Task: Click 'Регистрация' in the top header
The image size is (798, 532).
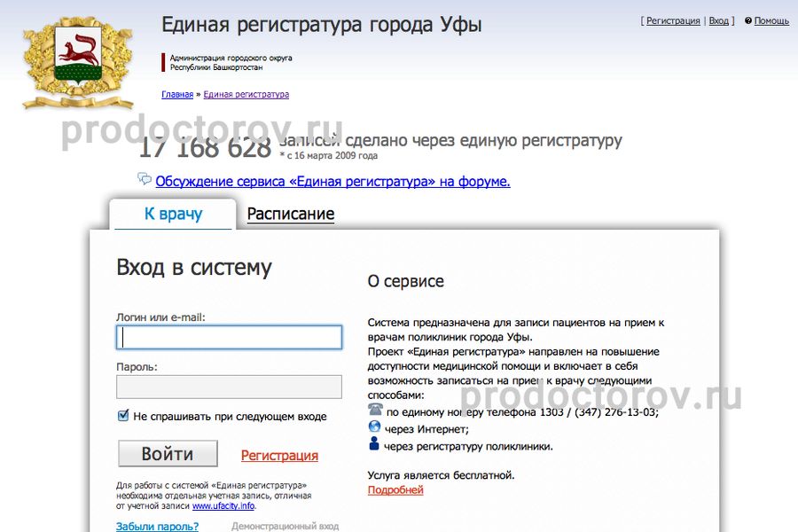Action: pyautogui.click(x=673, y=21)
